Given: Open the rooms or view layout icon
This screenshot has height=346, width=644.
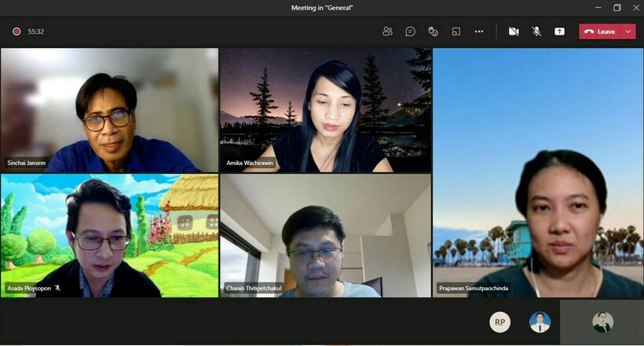Looking at the screenshot, I should tap(456, 31).
